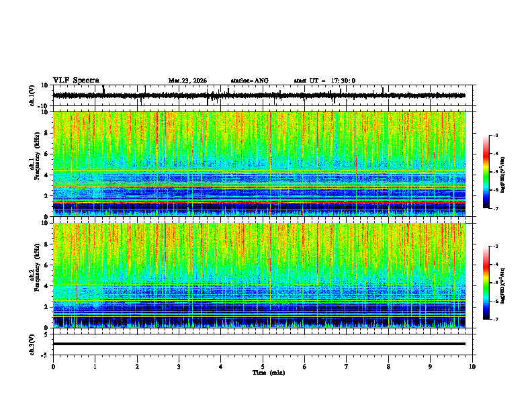Click the time axis tick label "5"
The height and width of the screenshot is (411, 532).
click(263, 367)
